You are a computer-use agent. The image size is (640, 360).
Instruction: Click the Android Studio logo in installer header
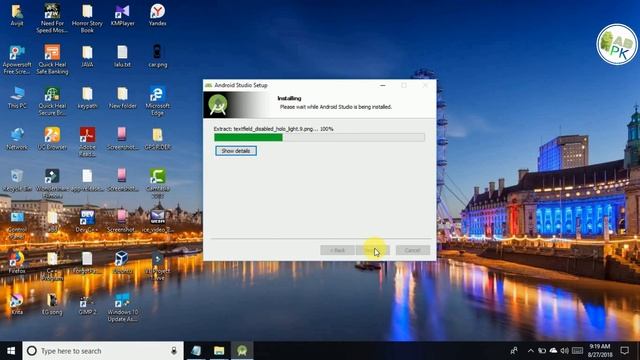pyautogui.click(x=218, y=104)
